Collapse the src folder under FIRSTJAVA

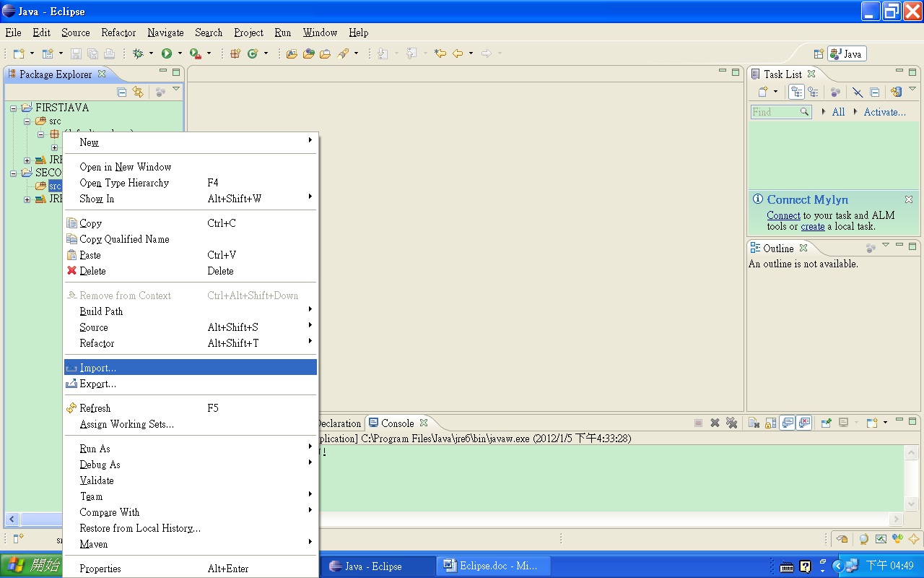pos(27,121)
